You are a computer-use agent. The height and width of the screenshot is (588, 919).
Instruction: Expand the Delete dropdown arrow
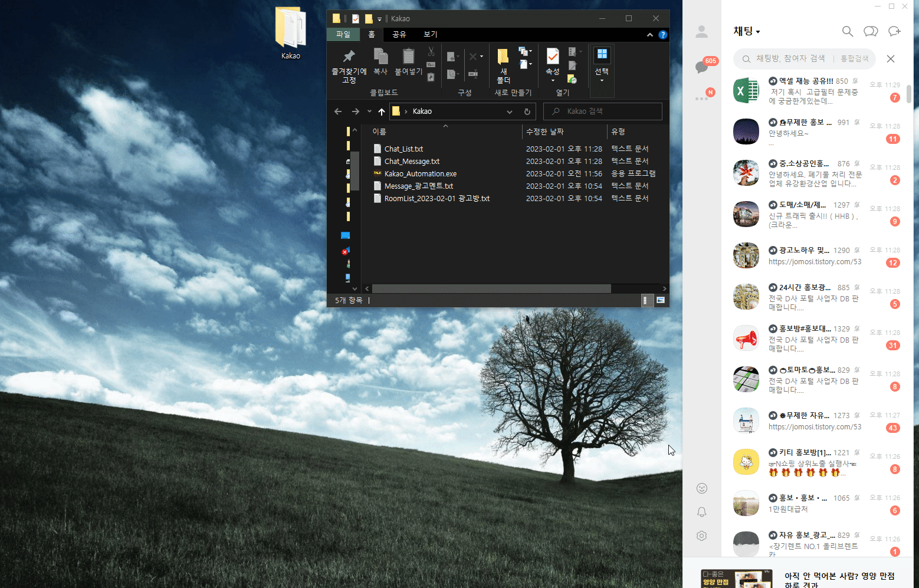click(481, 57)
